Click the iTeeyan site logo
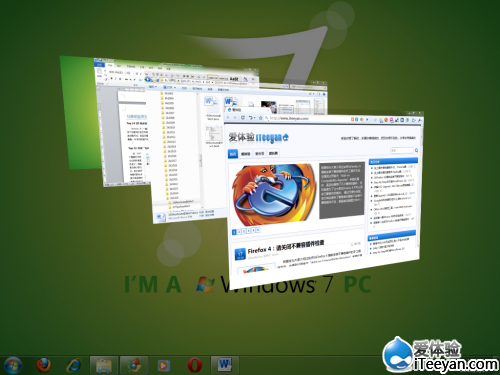 click(259, 137)
